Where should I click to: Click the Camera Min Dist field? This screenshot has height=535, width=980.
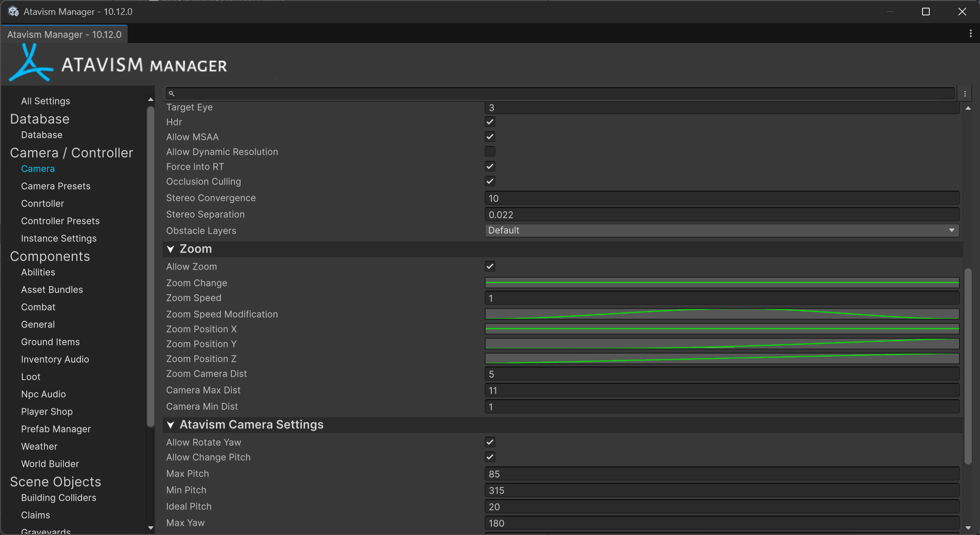(722, 407)
